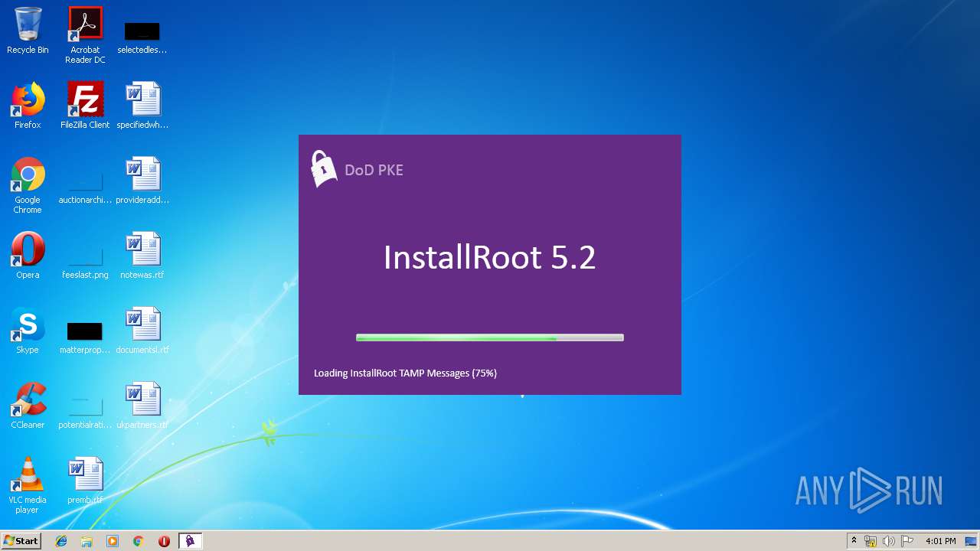Click the Show desktop button
The height and width of the screenshot is (551, 980).
(x=972, y=541)
